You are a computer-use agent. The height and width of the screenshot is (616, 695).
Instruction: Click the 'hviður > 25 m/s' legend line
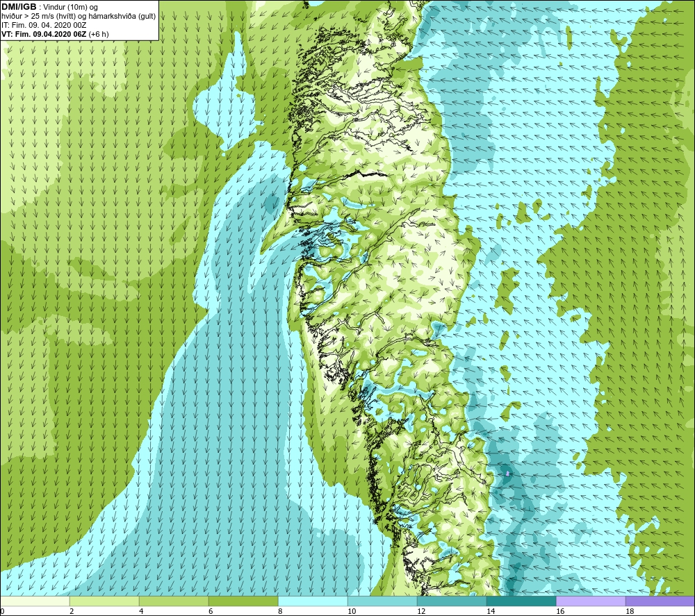(x=79, y=16)
